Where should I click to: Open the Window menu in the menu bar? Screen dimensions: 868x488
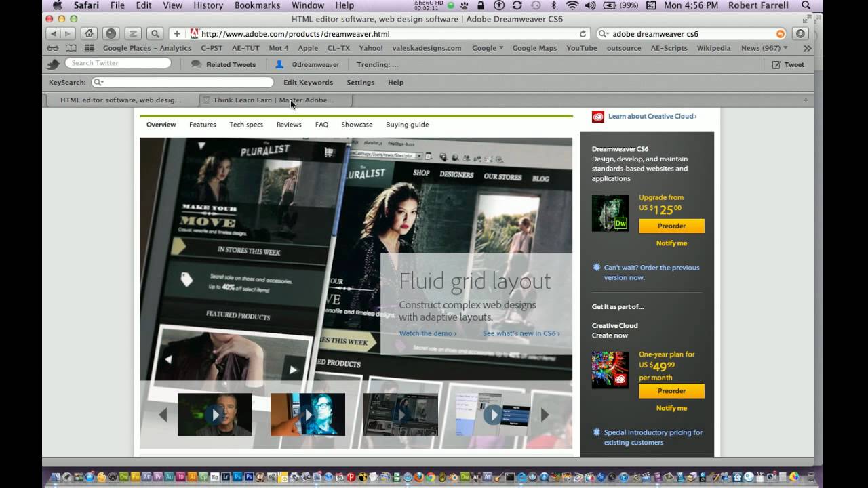(x=308, y=5)
